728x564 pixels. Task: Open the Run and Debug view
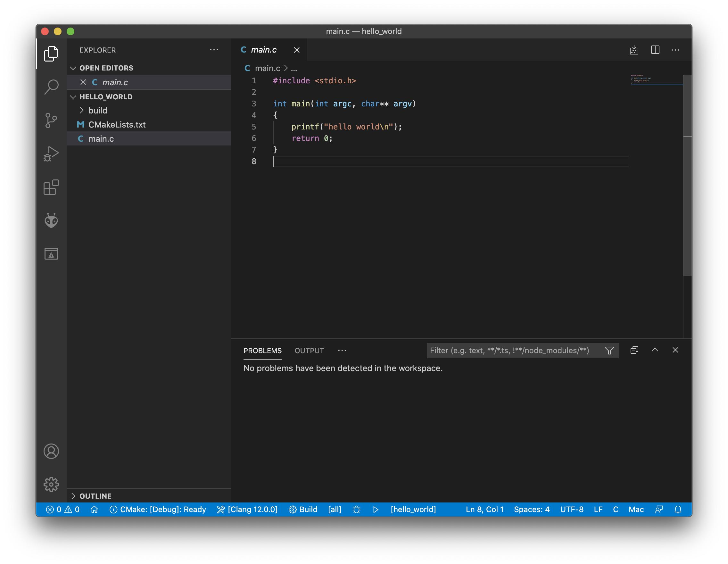coord(51,154)
